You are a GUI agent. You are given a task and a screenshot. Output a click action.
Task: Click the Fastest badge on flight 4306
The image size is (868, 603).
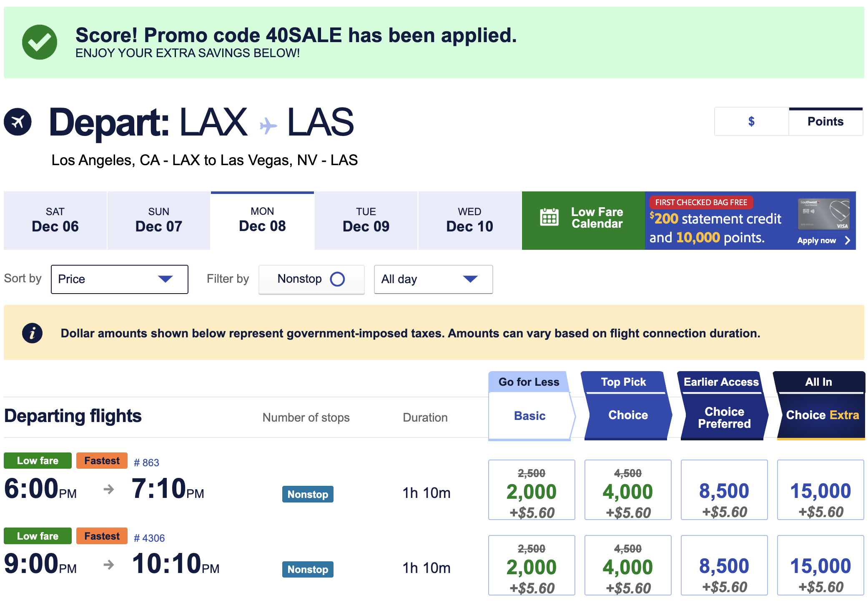[102, 536]
